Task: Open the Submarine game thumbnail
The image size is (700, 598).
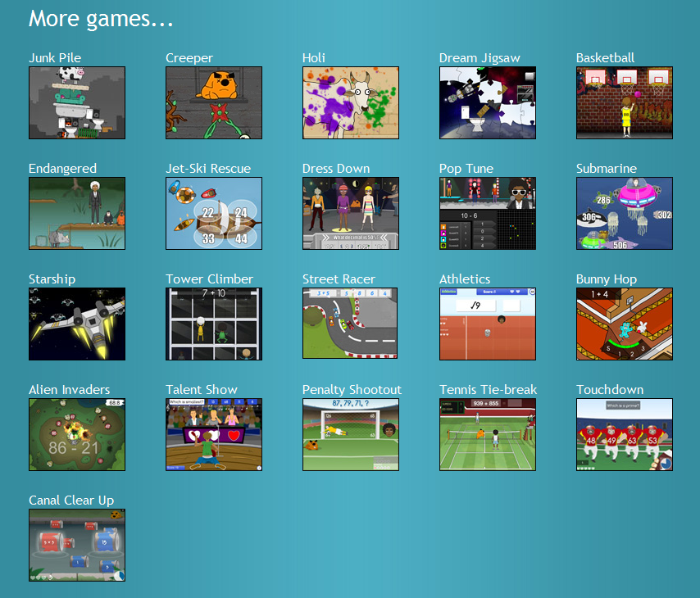Action: click(624, 213)
